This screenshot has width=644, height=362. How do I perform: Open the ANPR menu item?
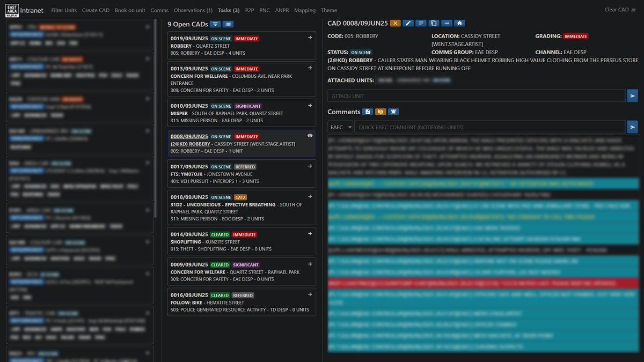point(282,10)
